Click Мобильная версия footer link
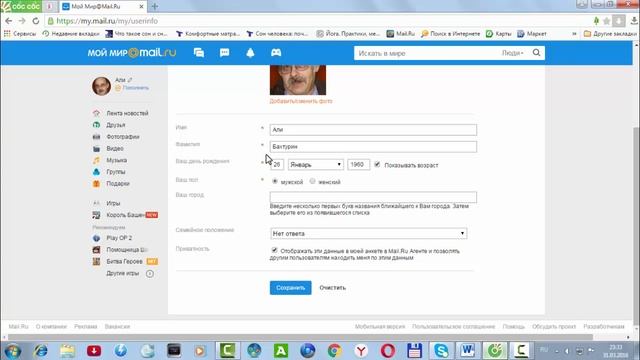The height and width of the screenshot is (360, 640). click(380, 327)
